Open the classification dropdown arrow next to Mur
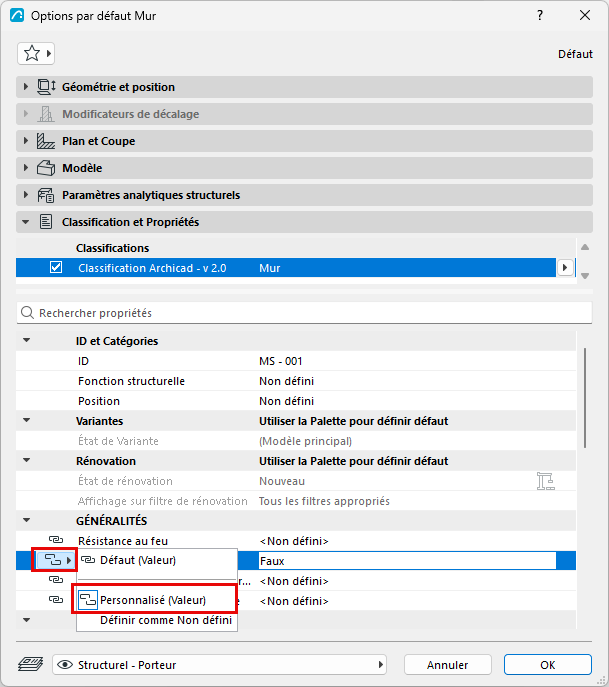The height and width of the screenshot is (687, 609). click(565, 268)
